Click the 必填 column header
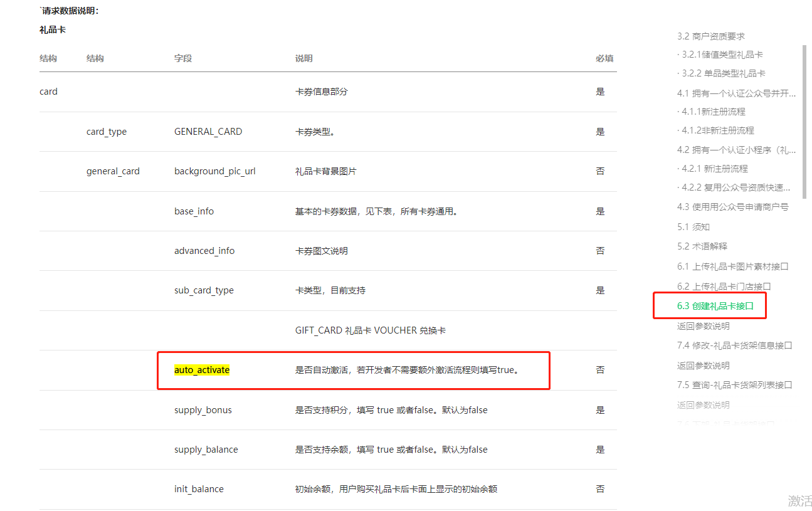Screen dimensions: 812x511 [x=604, y=58]
